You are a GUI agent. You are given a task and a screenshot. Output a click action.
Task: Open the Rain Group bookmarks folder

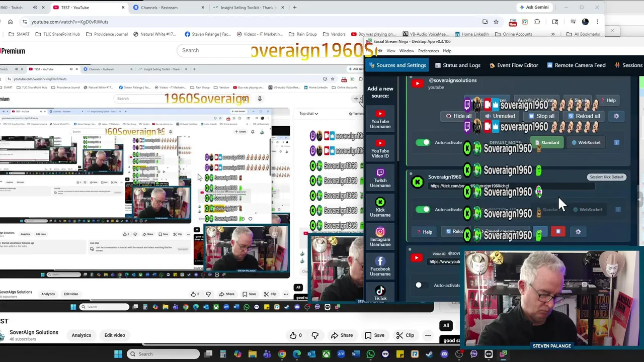[x=302, y=34]
